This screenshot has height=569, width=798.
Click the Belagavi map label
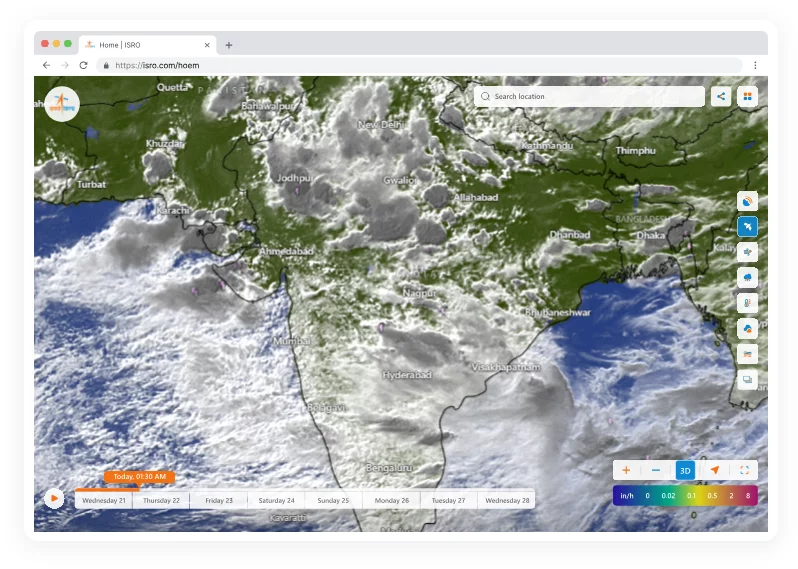[326, 408]
